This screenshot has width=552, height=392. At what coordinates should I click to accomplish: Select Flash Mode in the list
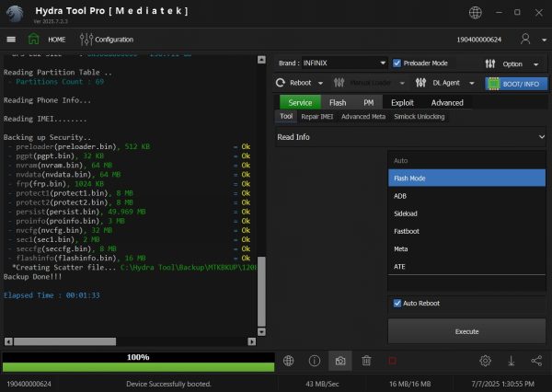coord(466,179)
